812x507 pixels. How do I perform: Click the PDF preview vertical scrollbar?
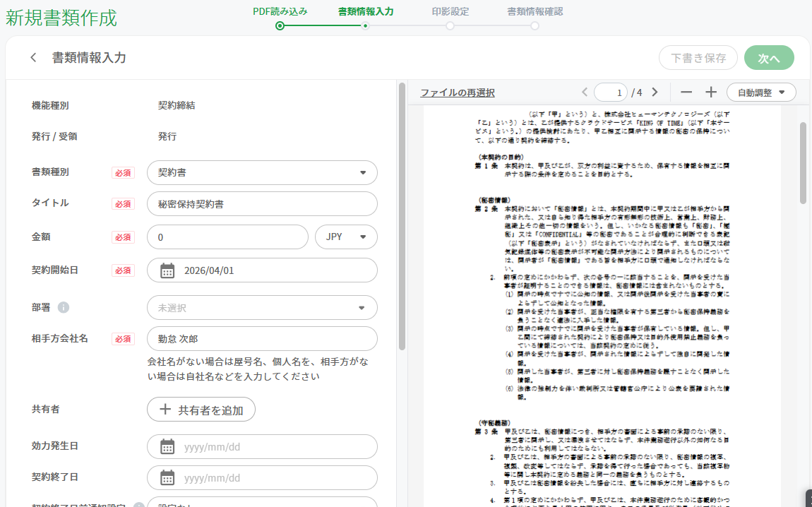click(x=804, y=162)
